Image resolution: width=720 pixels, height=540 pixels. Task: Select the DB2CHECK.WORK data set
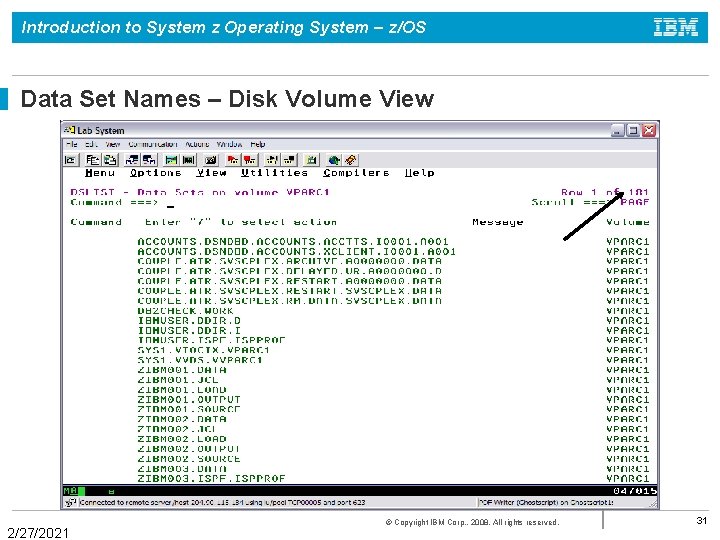tap(186, 311)
